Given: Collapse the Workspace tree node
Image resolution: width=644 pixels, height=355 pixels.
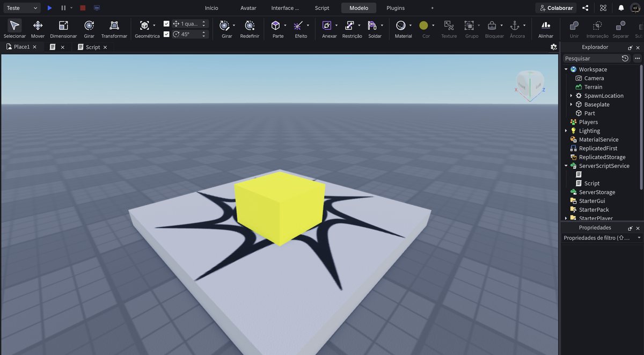Looking at the screenshot, I should click(566, 69).
